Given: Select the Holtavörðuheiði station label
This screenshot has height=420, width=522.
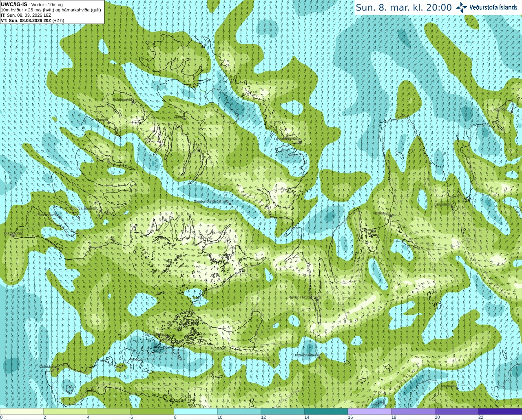Looking at the screenshot, I should (306, 355).
